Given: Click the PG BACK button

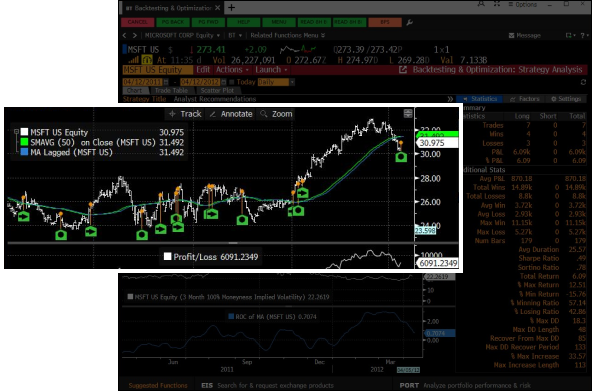Looking at the screenshot, I should 173,22.
